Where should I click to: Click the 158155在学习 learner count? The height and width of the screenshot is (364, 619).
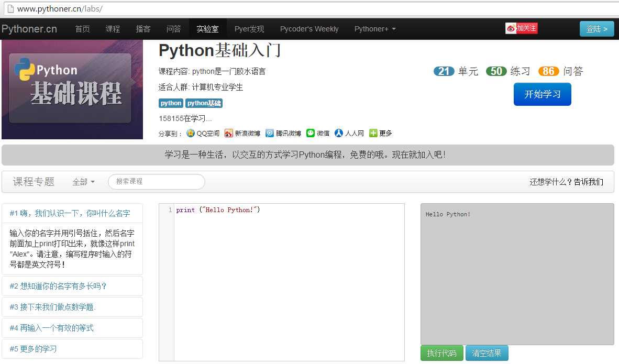pyautogui.click(x=185, y=118)
